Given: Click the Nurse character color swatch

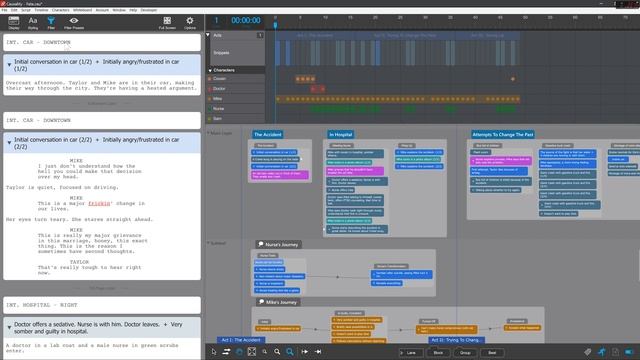Looking at the screenshot, I should [210, 109].
